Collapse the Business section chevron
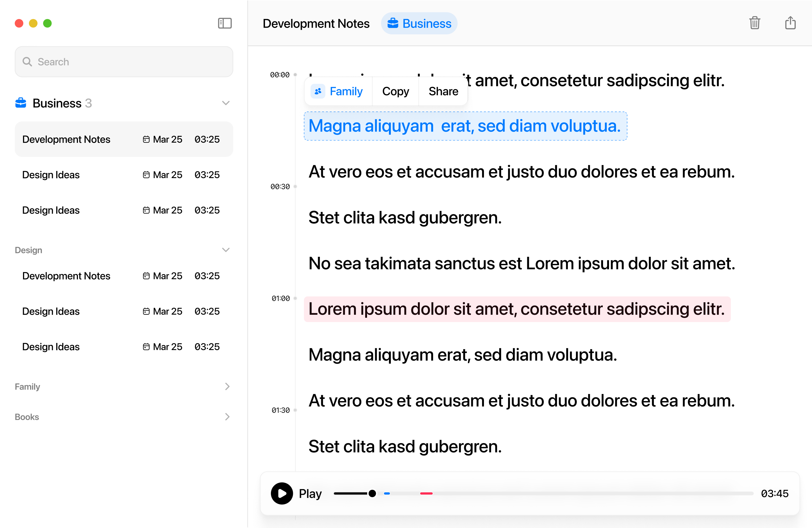This screenshot has width=812, height=528. pyautogui.click(x=225, y=103)
